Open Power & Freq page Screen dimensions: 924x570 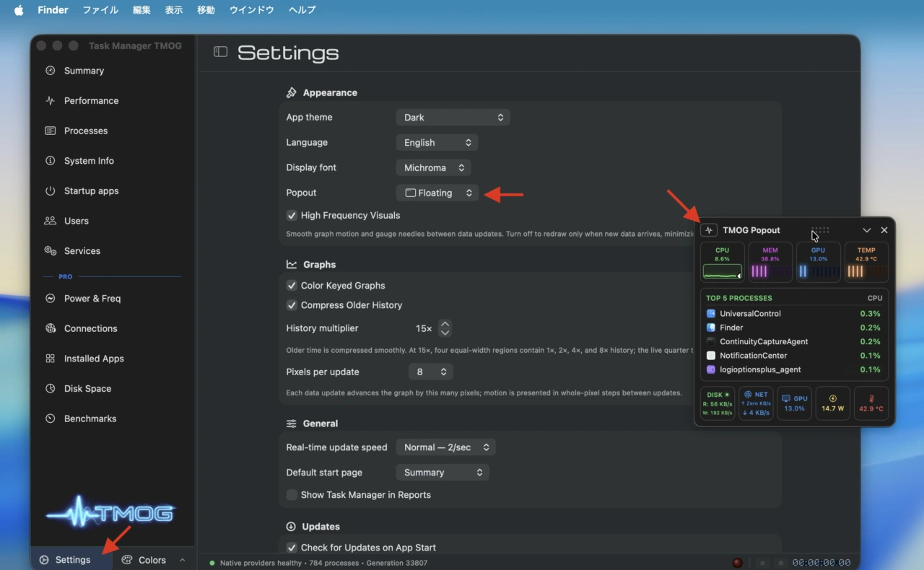point(92,299)
